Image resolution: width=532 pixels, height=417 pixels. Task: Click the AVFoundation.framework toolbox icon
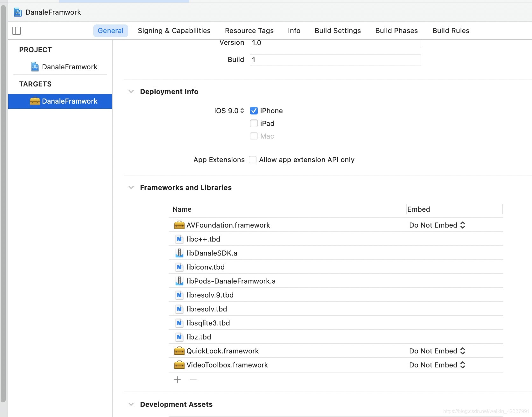pyautogui.click(x=179, y=225)
